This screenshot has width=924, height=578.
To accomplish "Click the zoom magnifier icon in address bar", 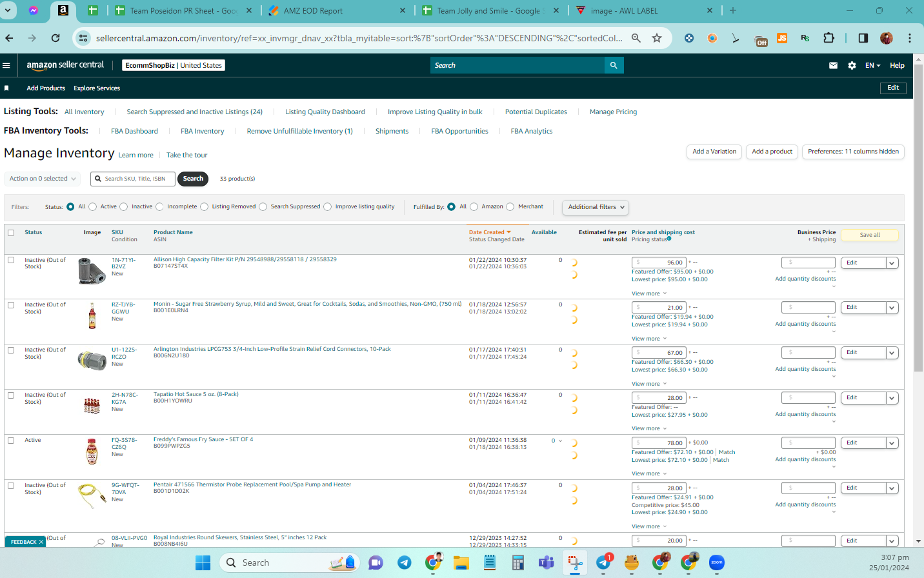I will 636,38.
